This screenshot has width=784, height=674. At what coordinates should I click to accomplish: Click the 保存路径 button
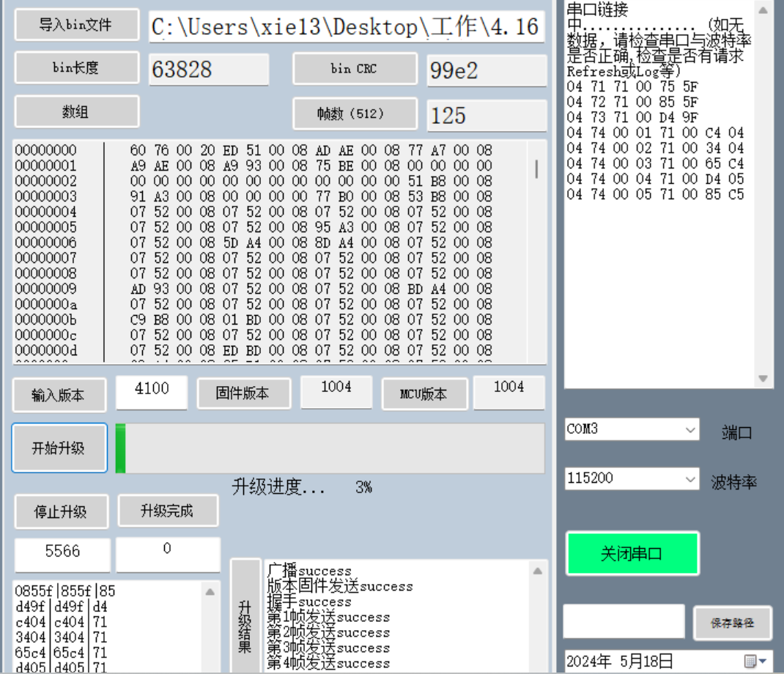pos(732,623)
